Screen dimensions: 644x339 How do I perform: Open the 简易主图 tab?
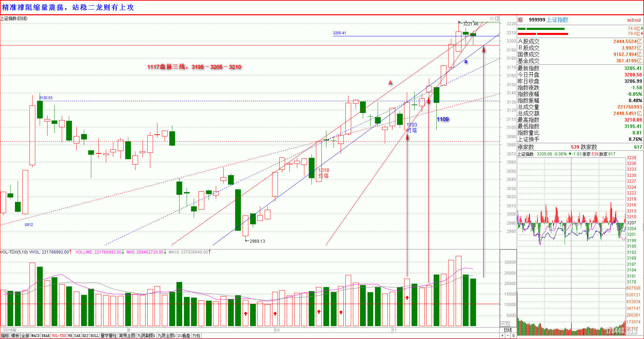click(127, 336)
